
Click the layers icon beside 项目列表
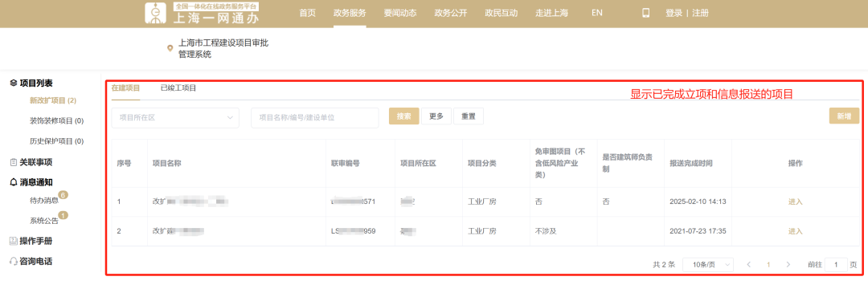[x=14, y=83]
